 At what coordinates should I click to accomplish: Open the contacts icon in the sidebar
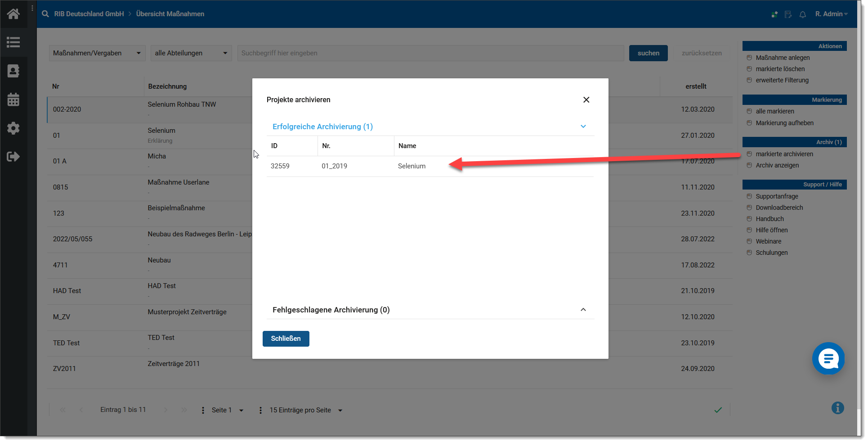click(x=13, y=71)
